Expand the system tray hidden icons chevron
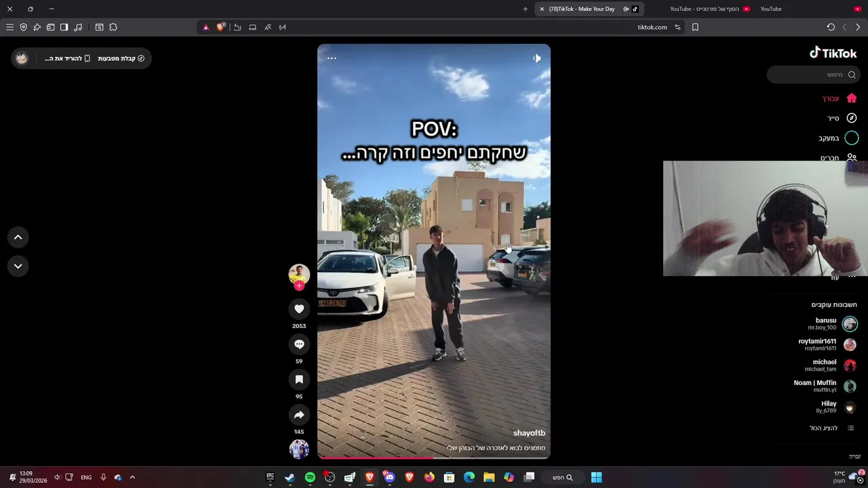 [x=132, y=477]
